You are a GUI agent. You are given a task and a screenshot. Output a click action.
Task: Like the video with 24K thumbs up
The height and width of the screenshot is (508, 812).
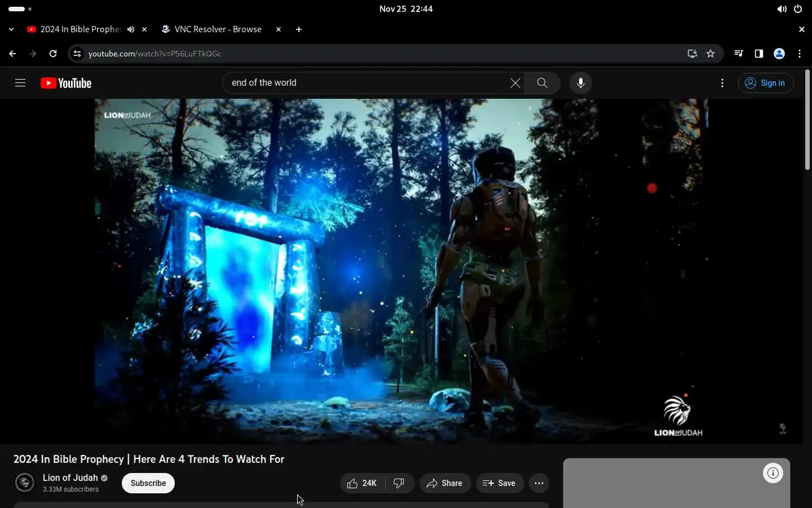click(363, 483)
